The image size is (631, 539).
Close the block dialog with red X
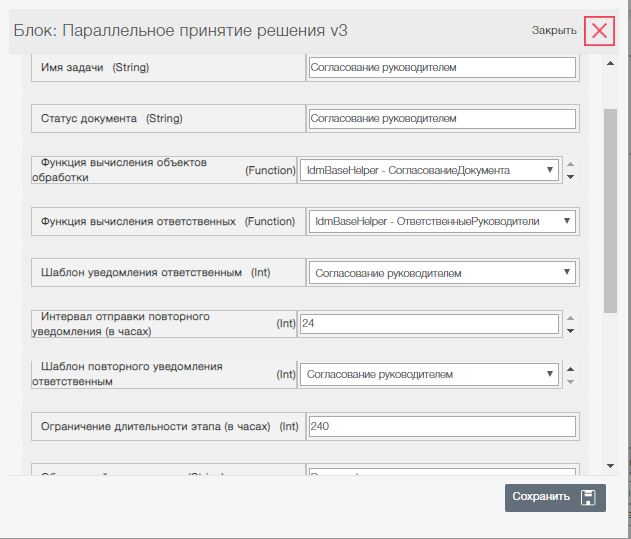599,30
